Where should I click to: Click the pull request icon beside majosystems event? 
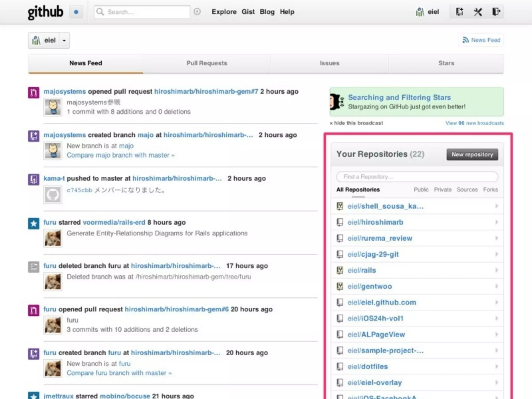pyautogui.click(x=34, y=92)
